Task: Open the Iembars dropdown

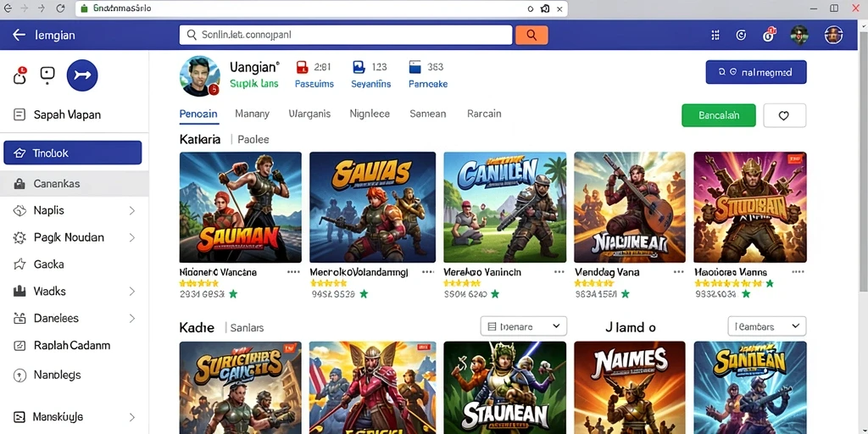Action: [766, 326]
